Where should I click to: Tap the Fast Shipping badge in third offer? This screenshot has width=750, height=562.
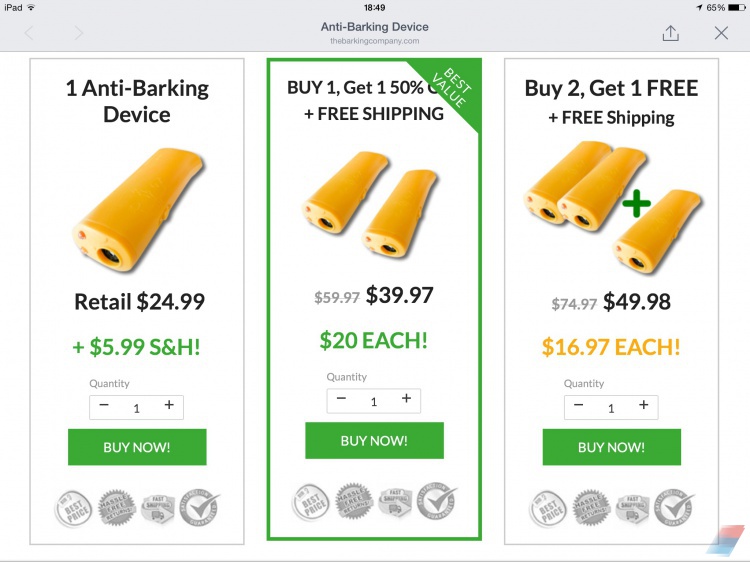[x=633, y=508]
